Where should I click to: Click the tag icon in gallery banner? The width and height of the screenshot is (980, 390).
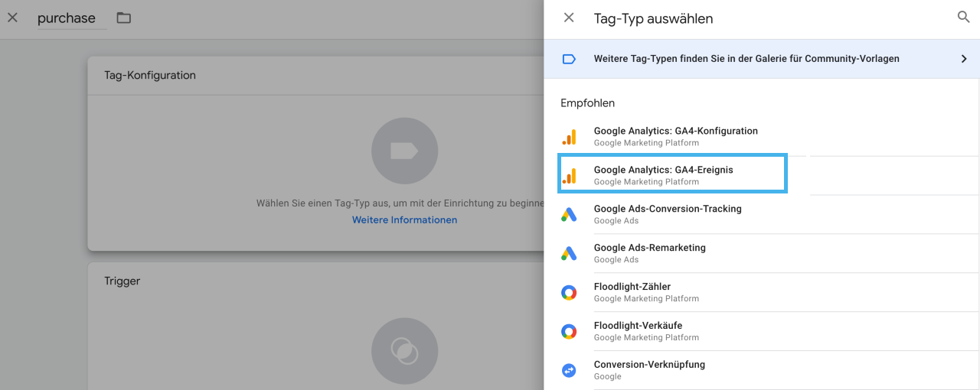569,59
